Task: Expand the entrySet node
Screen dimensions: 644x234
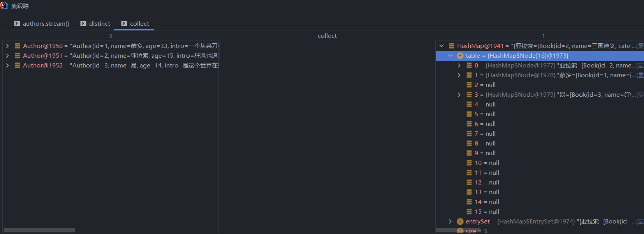Action: point(450,222)
